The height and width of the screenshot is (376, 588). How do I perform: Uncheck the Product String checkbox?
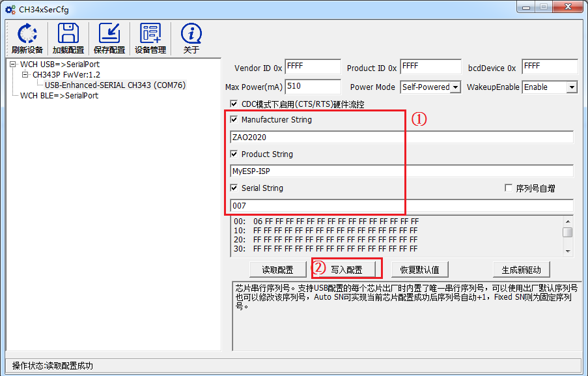click(x=234, y=154)
